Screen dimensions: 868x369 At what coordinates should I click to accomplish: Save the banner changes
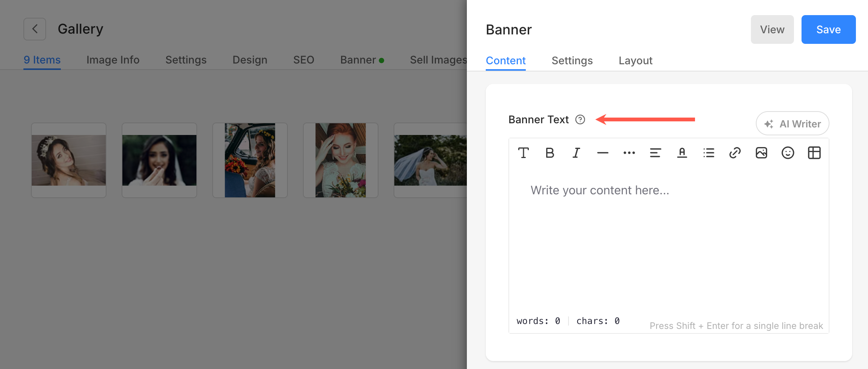(828, 29)
